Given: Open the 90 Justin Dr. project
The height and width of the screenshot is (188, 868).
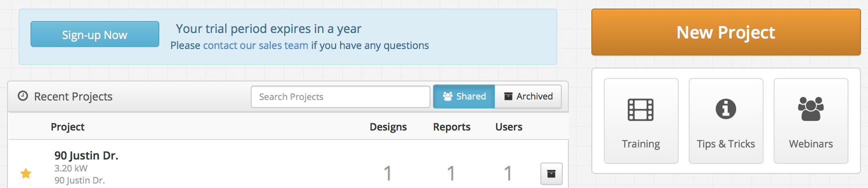Looking at the screenshot, I should coord(86,155).
